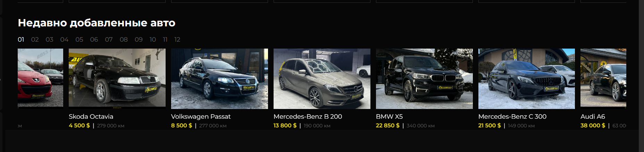
Task: Follow the Mercedes-Benz B 200 title link
Action: click(x=308, y=117)
